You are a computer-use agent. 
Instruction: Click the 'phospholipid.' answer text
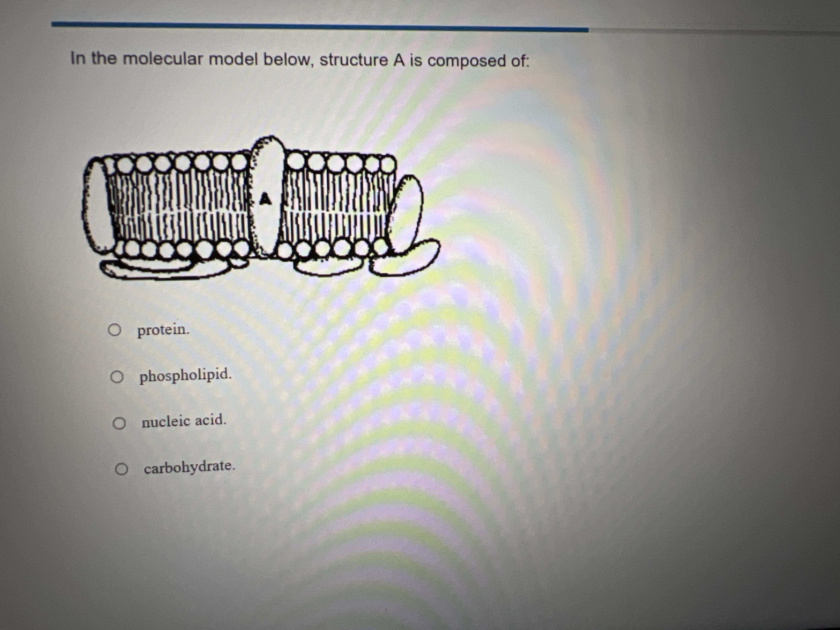coord(185,375)
